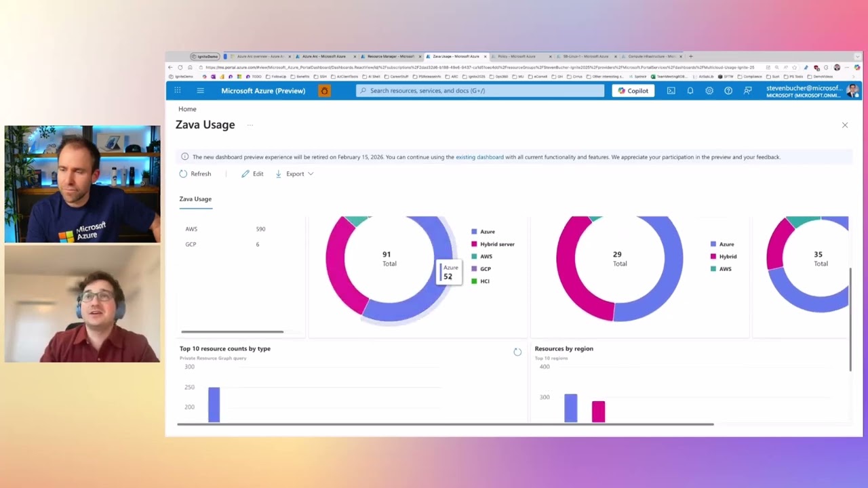Toggle AWS legend in 29 Total chart
Image resolution: width=868 pixels, height=488 pixels.
coord(721,269)
